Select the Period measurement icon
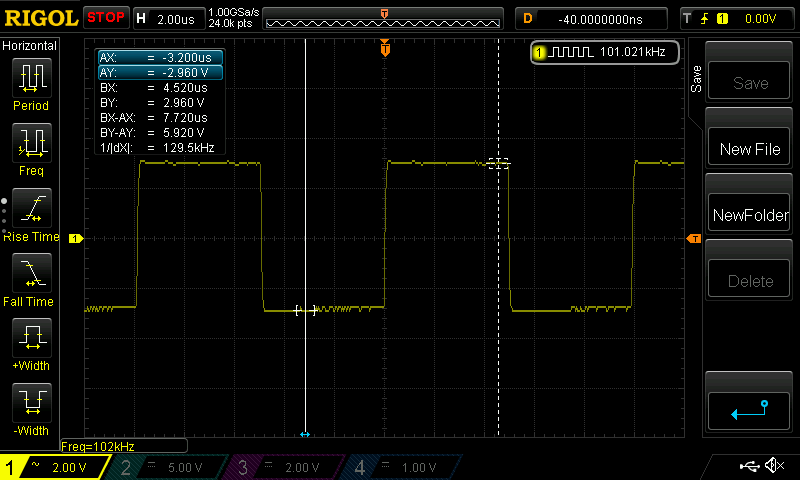The width and height of the screenshot is (800, 480). [x=31, y=78]
